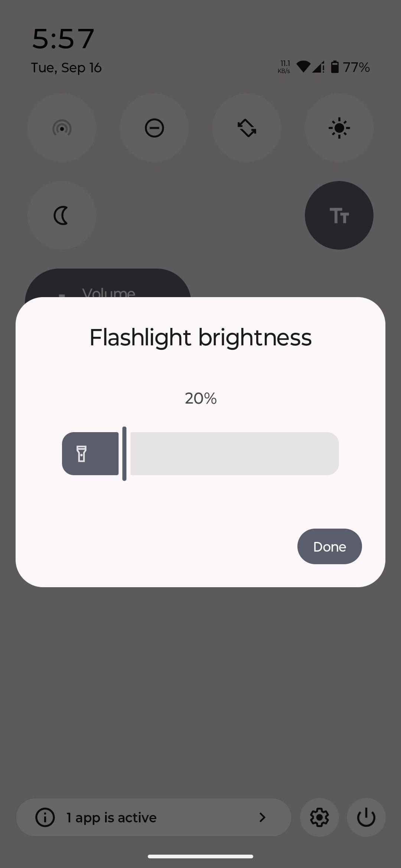Toggle the hotspot quick settings tile
Viewport: 401px width, 868px height.
click(x=62, y=128)
